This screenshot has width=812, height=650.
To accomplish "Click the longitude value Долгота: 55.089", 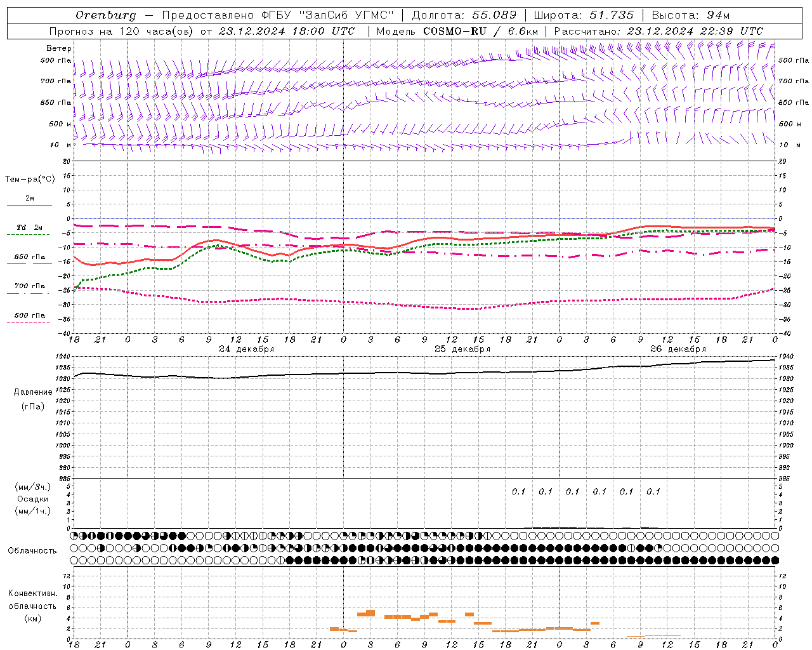I will (464, 15).
